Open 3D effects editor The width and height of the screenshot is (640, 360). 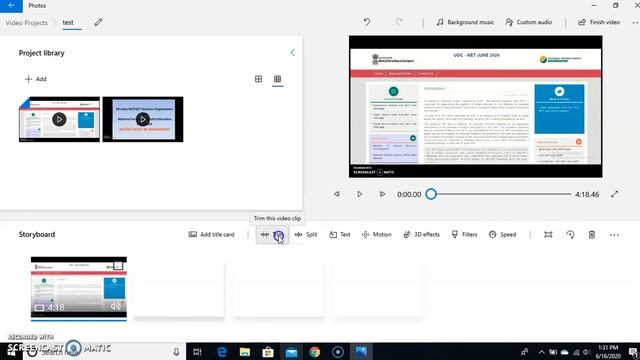421,234
